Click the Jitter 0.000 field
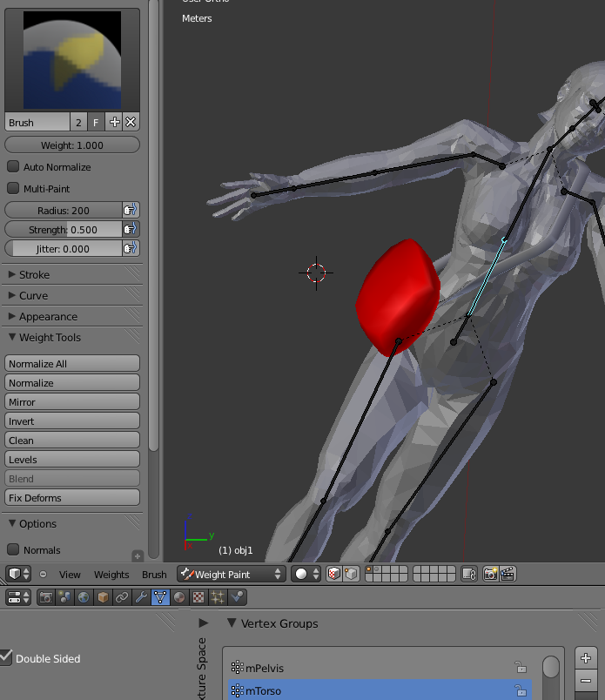The height and width of the screenshot is (700, 605). point(64,249)
